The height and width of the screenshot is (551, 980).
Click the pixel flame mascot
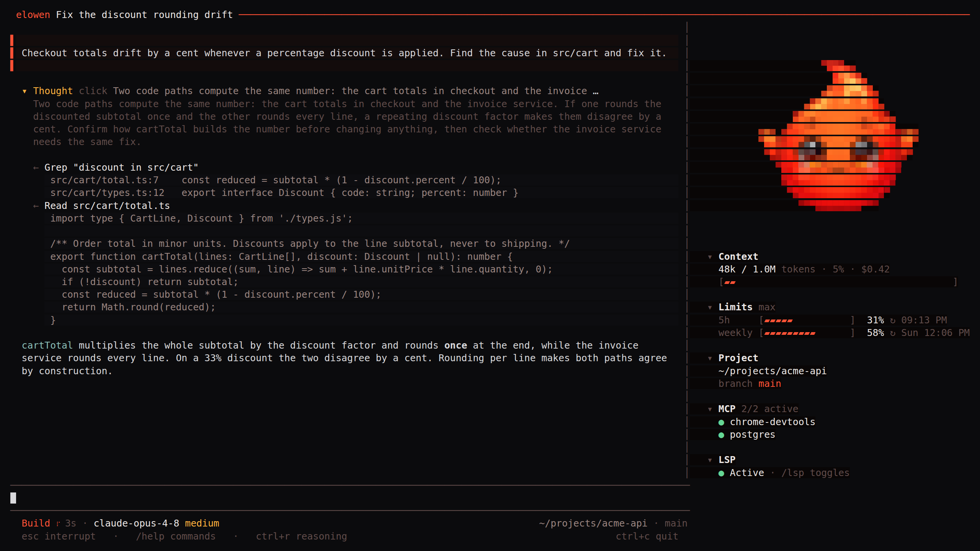(x=838, y=135)
